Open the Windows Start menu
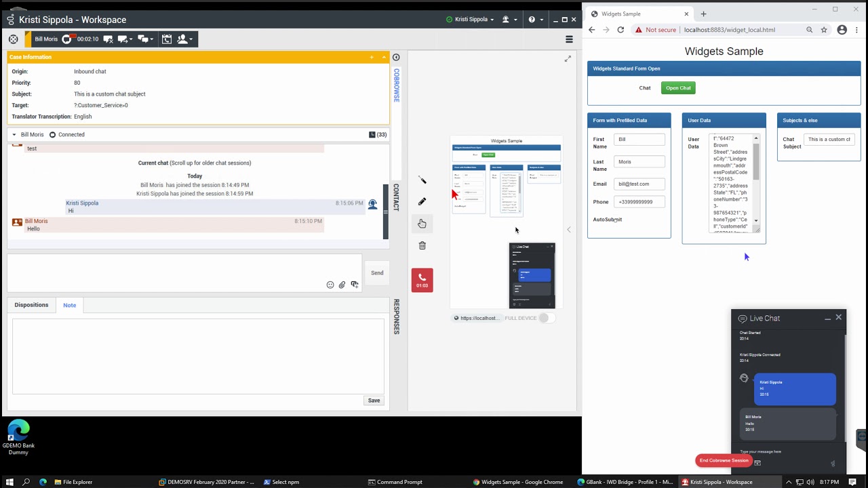This screenshot has width=868, height=488. [9, 482]
